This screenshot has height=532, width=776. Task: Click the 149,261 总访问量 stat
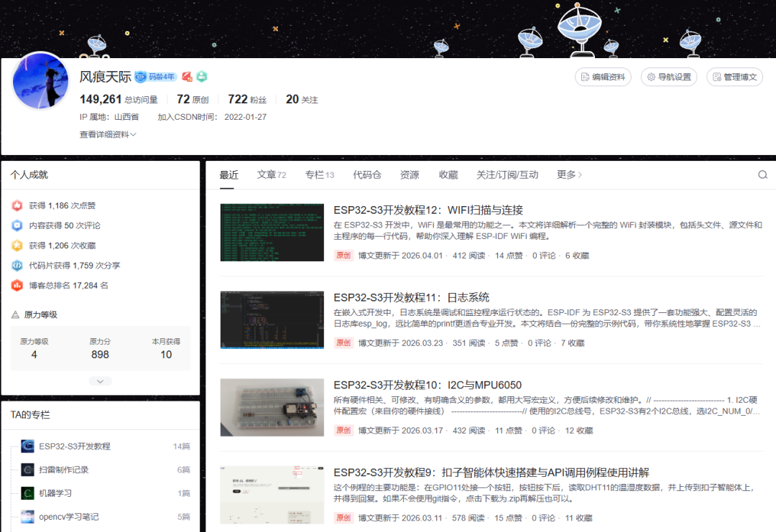tap(119, 99)
